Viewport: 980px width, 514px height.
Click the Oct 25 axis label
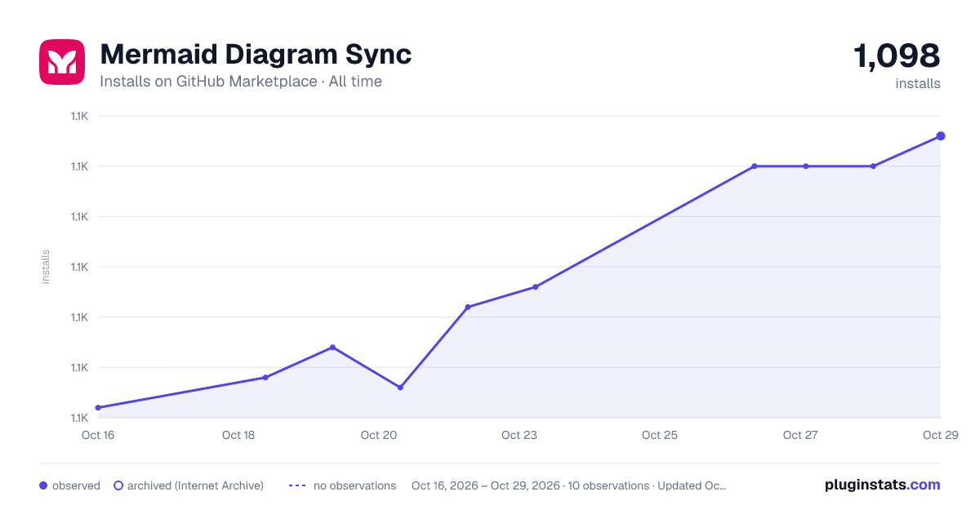click(x=660, y=435)
